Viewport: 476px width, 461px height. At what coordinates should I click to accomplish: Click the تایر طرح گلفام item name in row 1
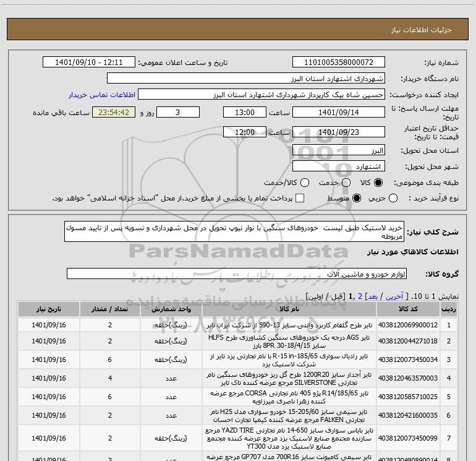click(289, 325)
